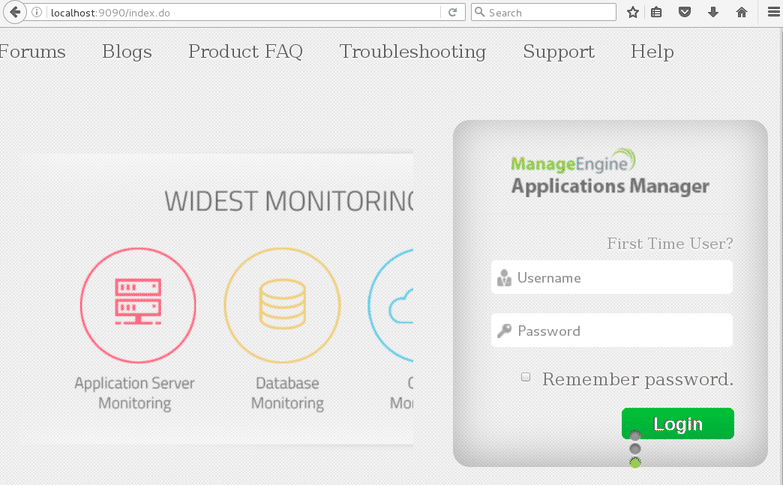Select the green slide indicator dot
The height and width of the screenshot is (485, 783).
point(635,463)
